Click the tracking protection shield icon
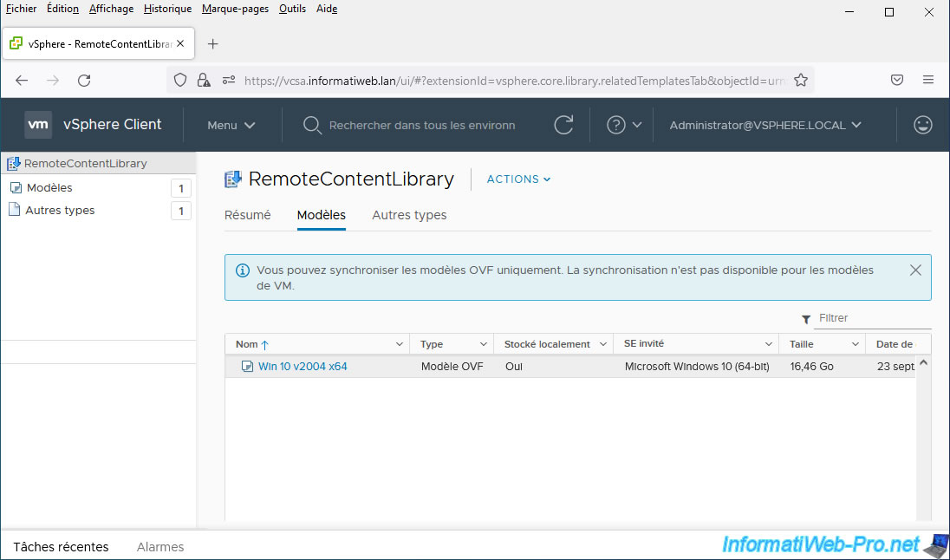Screen dimensions: 950x560 click(180, 80)
